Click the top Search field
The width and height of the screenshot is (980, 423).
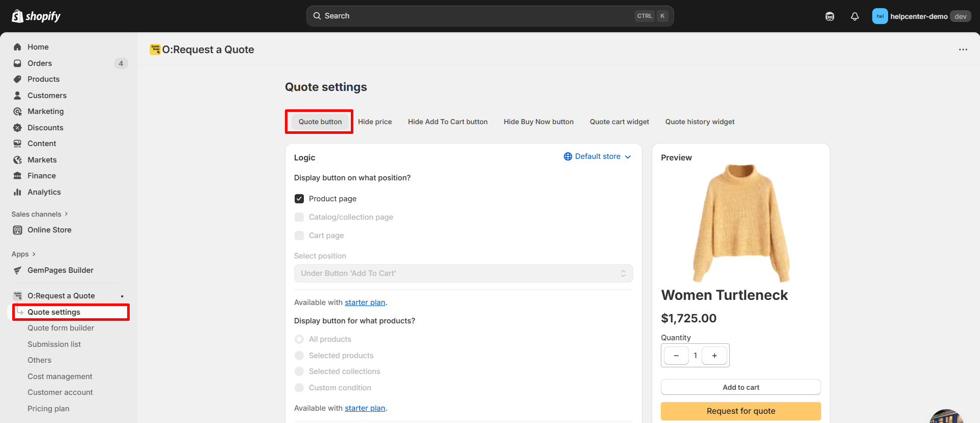click(x=475, y=16)
